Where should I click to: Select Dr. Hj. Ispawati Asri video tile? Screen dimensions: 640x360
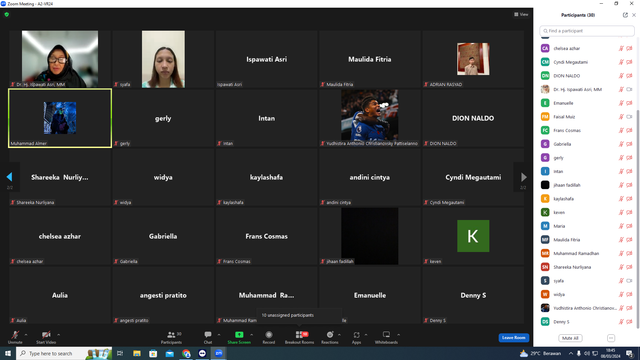tap(60, 59)
